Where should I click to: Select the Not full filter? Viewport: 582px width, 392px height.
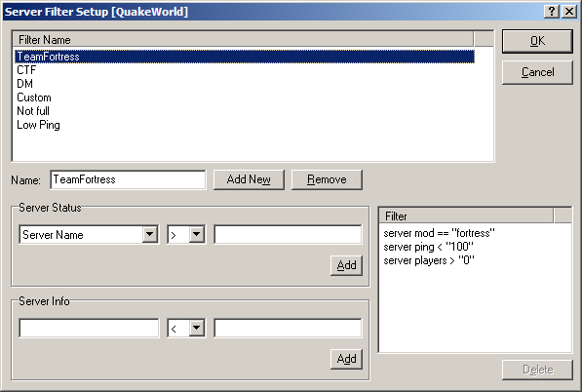(x=33, y=111)
